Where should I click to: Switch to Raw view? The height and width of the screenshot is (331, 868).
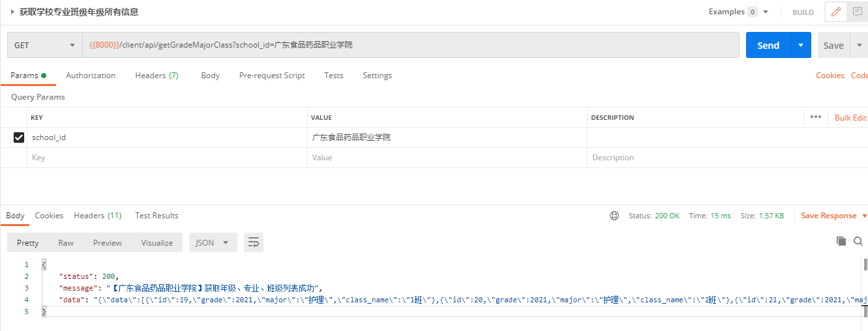(x=66, y=242)
